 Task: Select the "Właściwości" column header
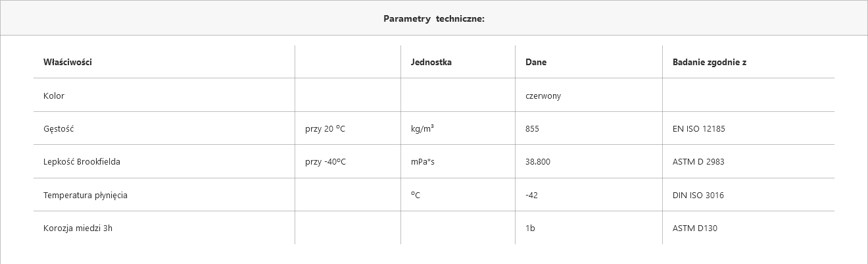pos(68,63)
